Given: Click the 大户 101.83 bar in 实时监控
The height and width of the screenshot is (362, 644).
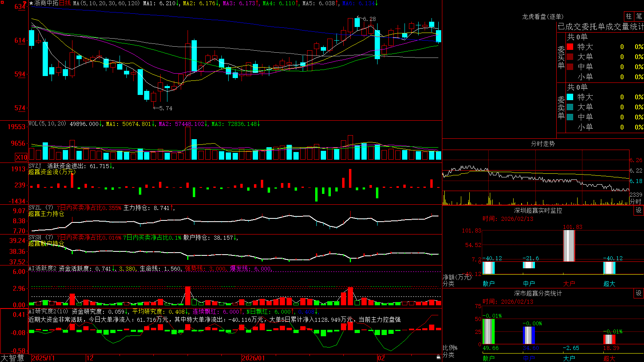Looking at the screenshot, I should coord(569,246).
